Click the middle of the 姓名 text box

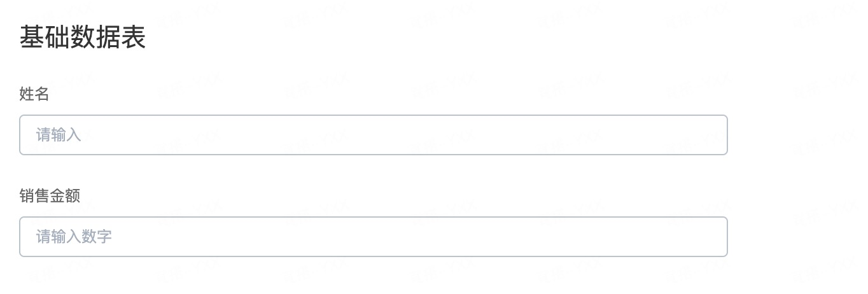point(374,135)
